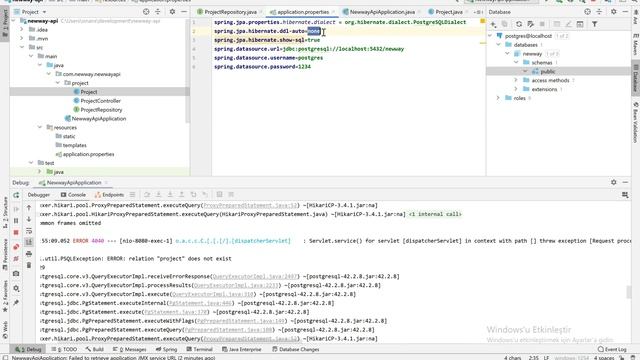This screenshot has height=360, width=640.
Task: Click spring.datasource.password line in editor
Action: (x=262, y=67)
